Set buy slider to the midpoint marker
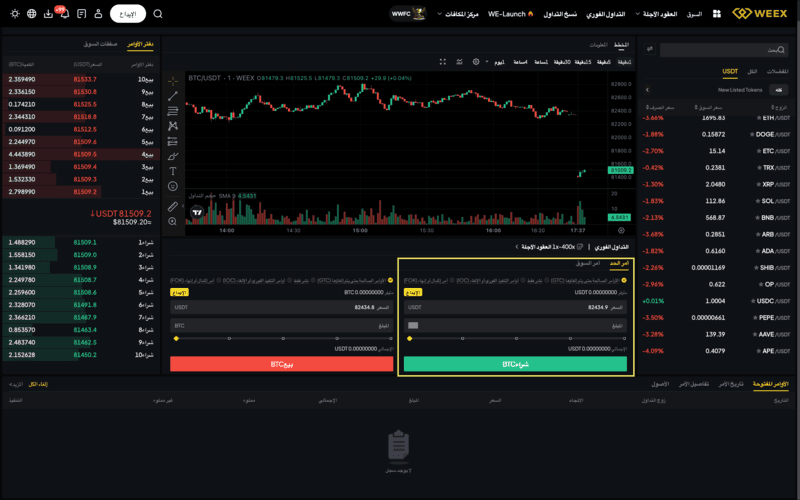 point(516,338)
